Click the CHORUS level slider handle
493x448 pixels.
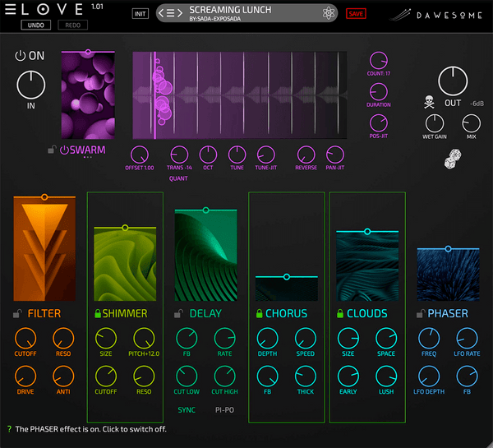click(287, 277)
